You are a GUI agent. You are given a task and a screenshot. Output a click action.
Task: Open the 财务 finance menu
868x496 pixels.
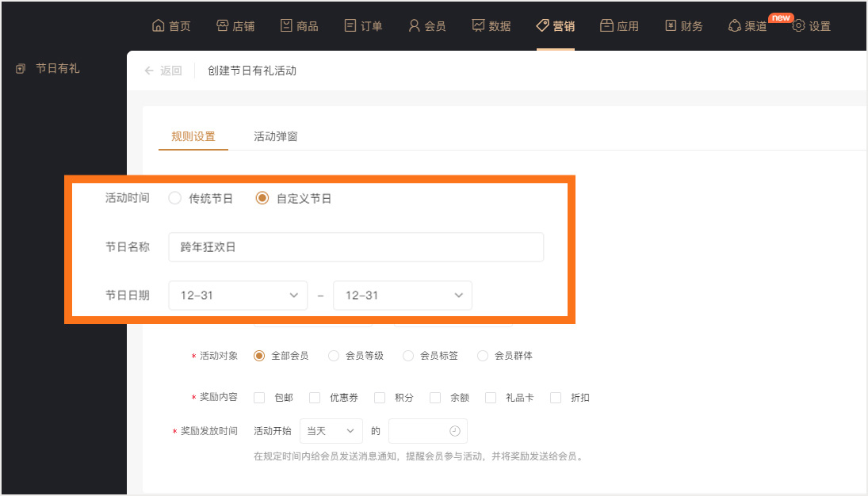(683, 26)
